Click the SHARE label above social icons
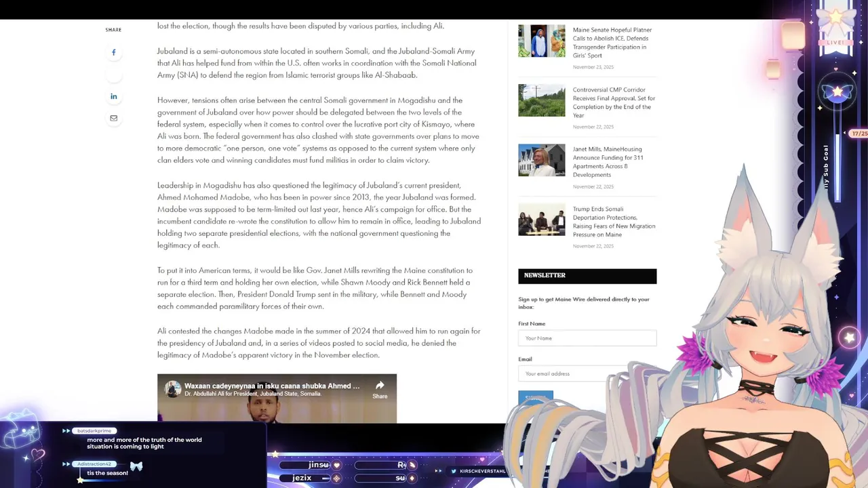Screen dimensions: 868x488 pos(113,30)
